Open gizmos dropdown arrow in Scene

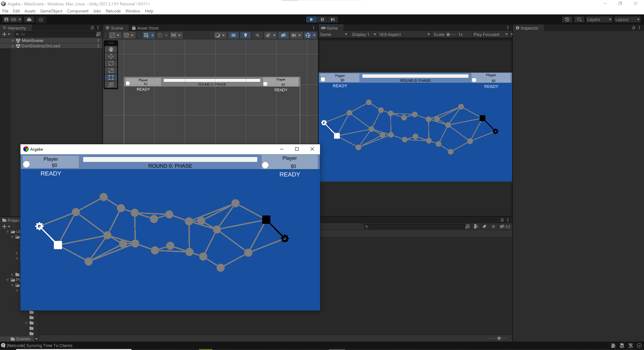(314, 35)
